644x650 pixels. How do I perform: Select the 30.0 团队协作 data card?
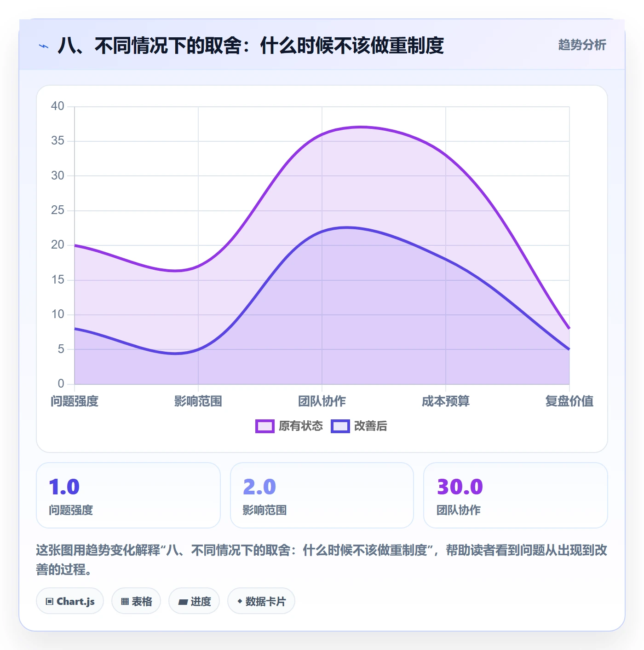coord(516,495)
